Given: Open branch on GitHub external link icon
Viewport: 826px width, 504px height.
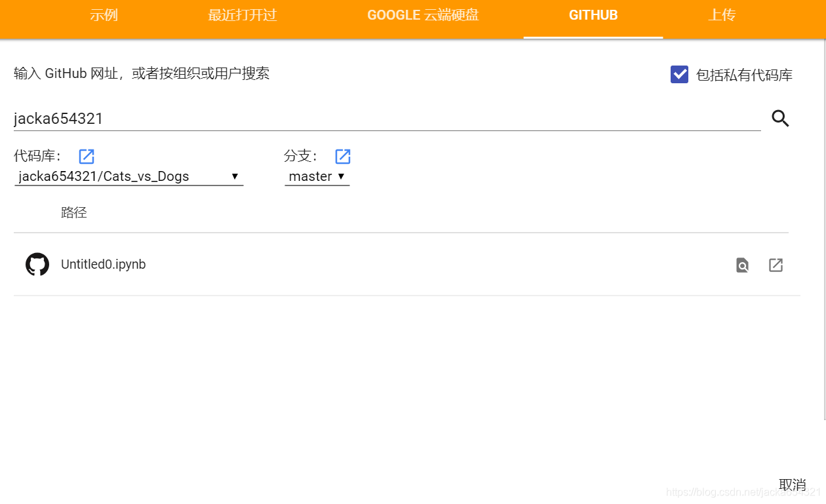Looking at the screenshot, I should coord(343,156).
